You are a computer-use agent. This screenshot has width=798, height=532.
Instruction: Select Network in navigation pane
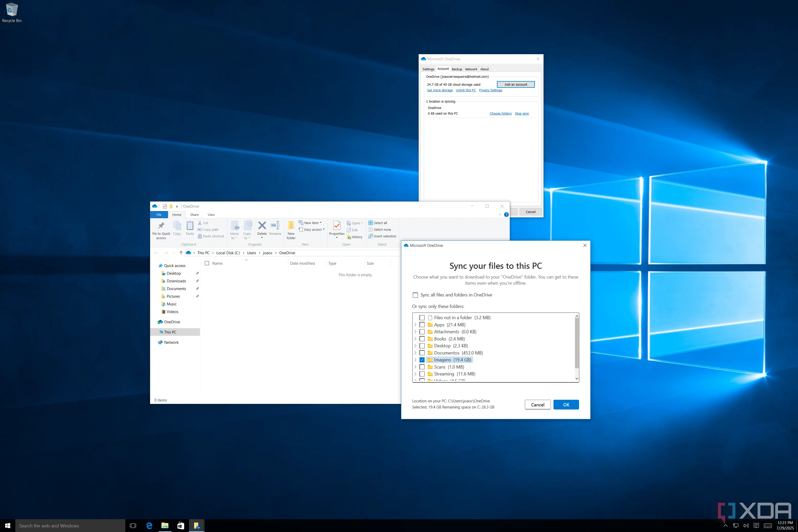tap(171, 342)
